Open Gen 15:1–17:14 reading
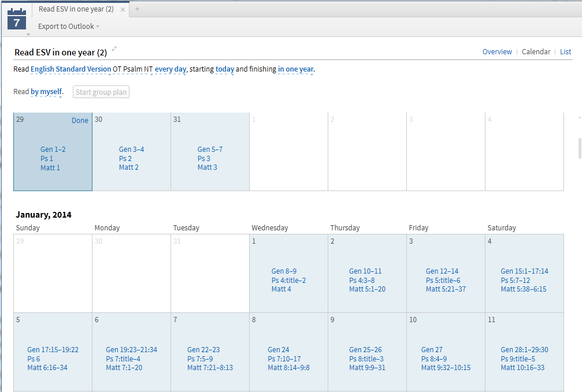This screenshot has height=392, width=582. pos(524,271)
